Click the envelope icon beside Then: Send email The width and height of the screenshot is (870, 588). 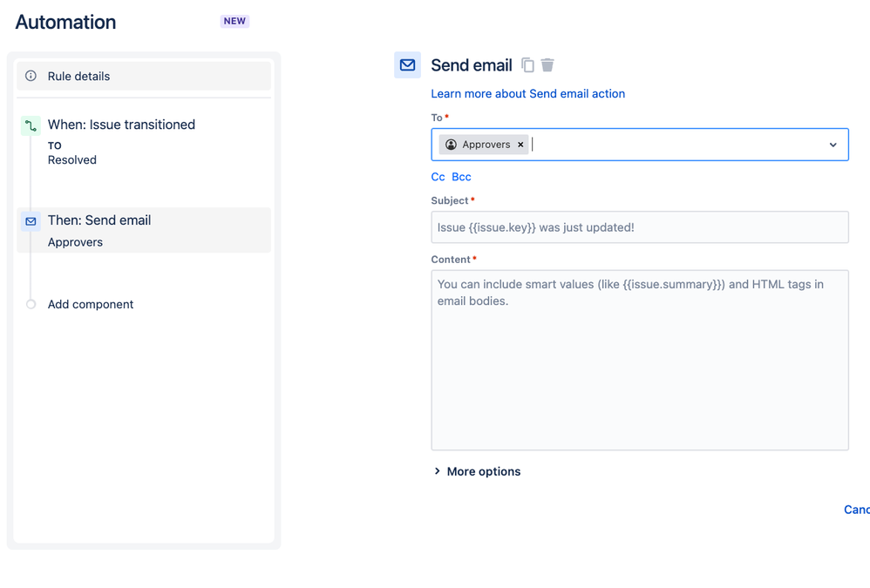[x=31, y=221]
